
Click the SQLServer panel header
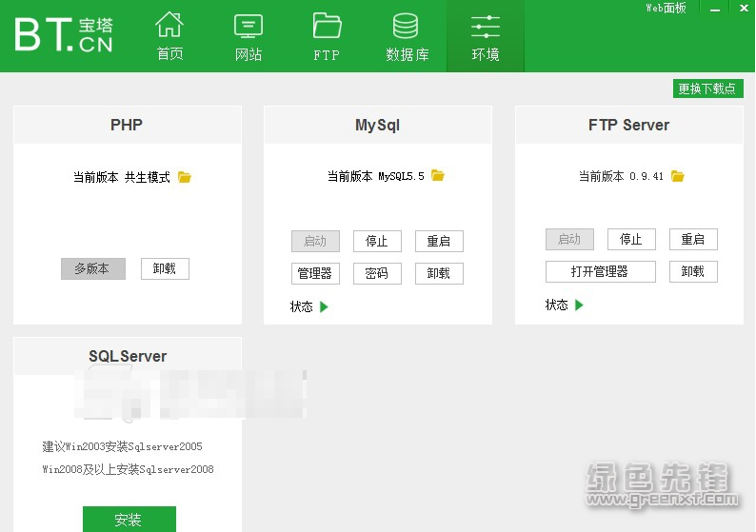tap(128, 356)
